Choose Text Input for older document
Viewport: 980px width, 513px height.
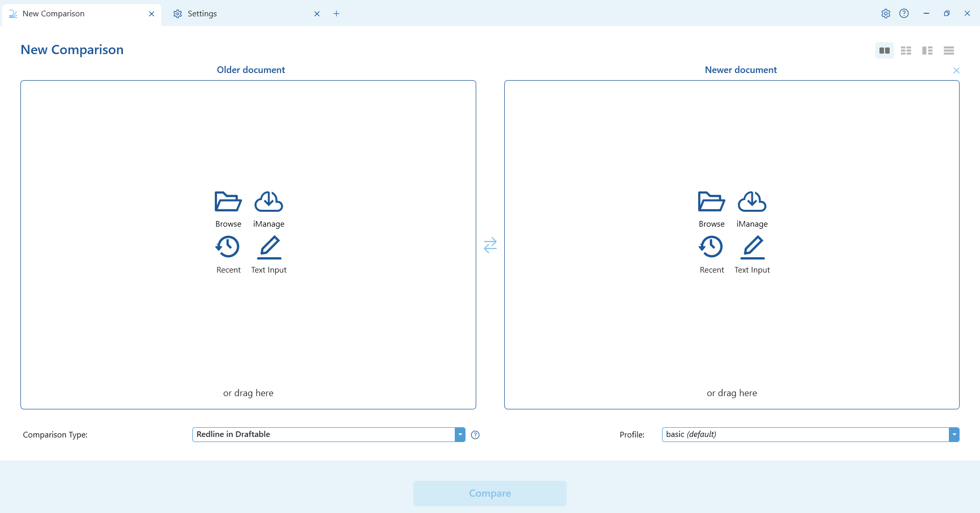[268, 254]
